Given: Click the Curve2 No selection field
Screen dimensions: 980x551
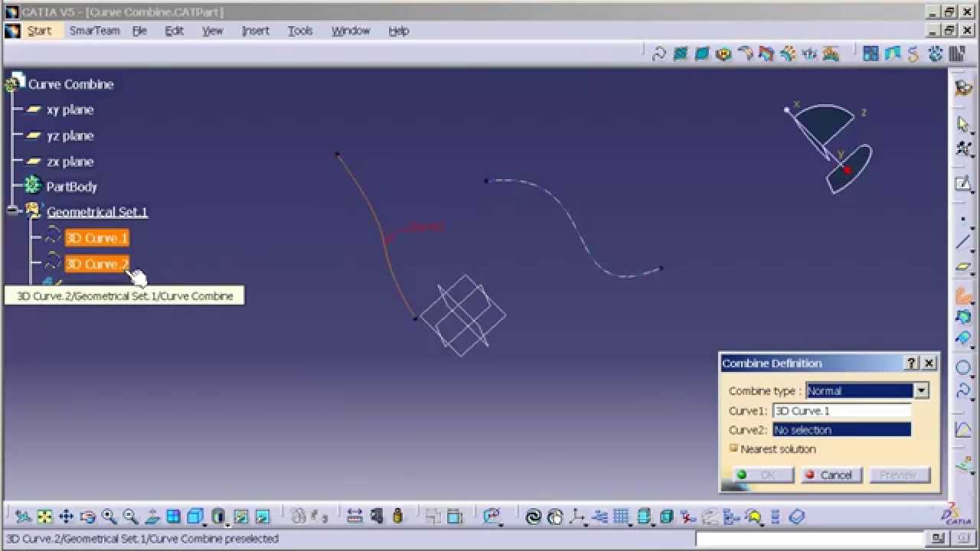Looking at the screenshot, I should (x=841, y=430).
